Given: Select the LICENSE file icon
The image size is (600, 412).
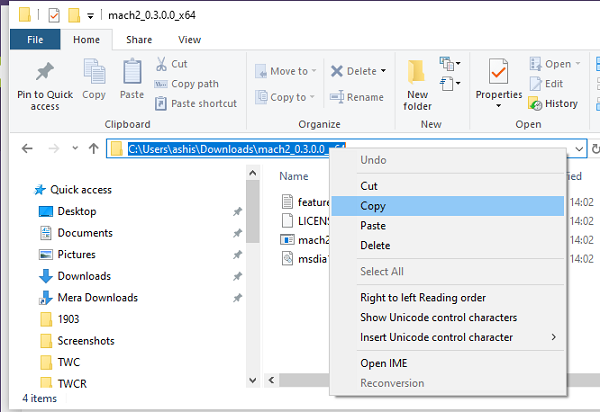Looking at the screenshot, I should [x=287, y=221].
